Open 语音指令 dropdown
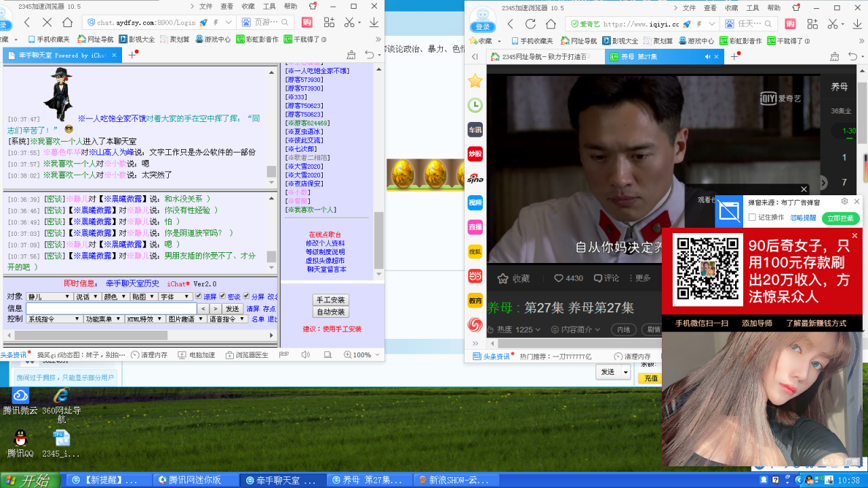Image resolution: width=868 pixels, height=488 pixels. [227, 319]
